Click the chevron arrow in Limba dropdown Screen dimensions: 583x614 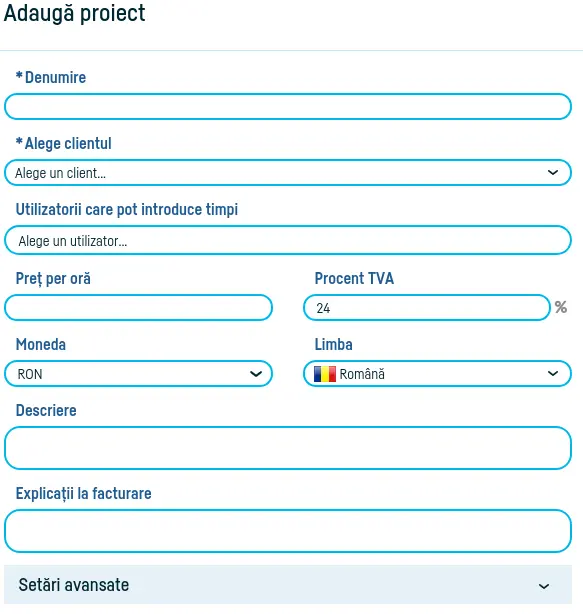(x=552, y=374)
